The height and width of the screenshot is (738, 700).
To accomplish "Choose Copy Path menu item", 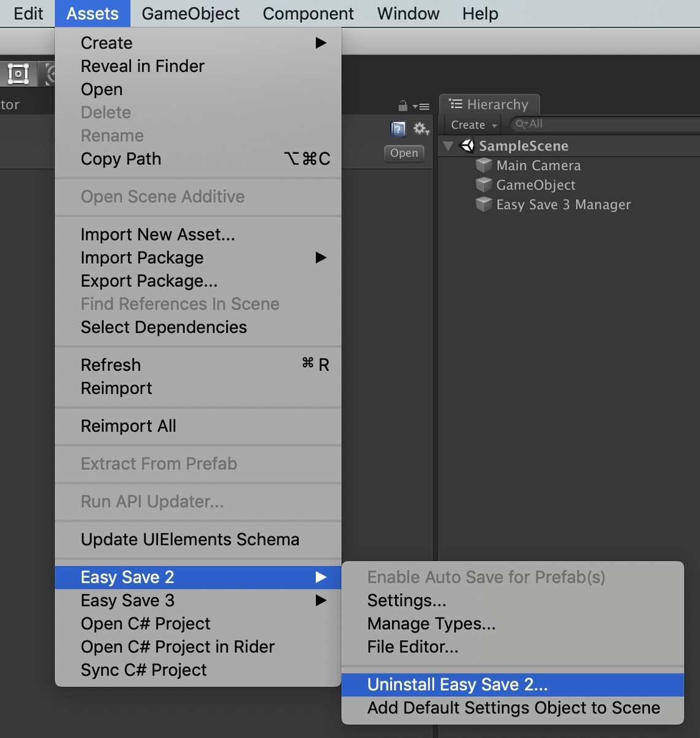I will 198,159.
